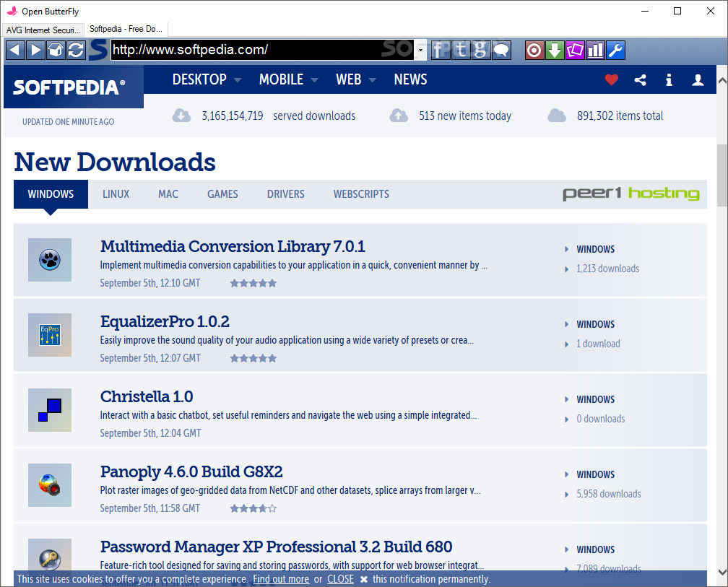
Task: Click the Softpedia S favicon beside address bar
Action: 98,50
